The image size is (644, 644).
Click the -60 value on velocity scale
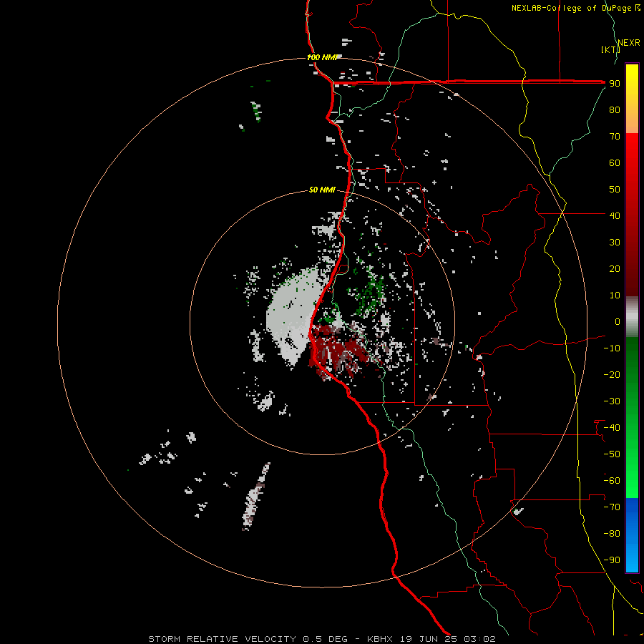pyautogui.click(x=612, y=481)
